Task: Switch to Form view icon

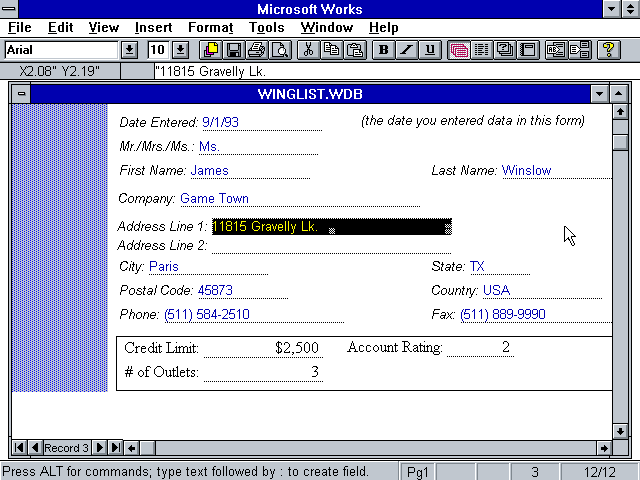Action: point(458,50)
